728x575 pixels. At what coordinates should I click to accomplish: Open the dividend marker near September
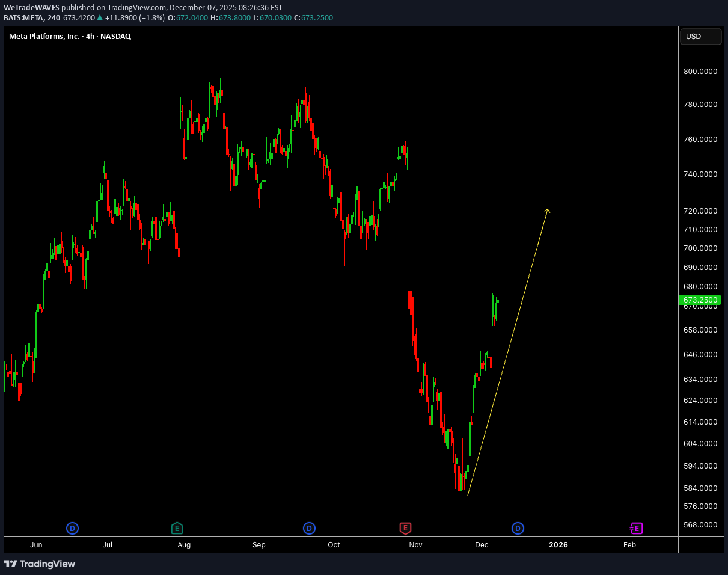coord(309,529)
